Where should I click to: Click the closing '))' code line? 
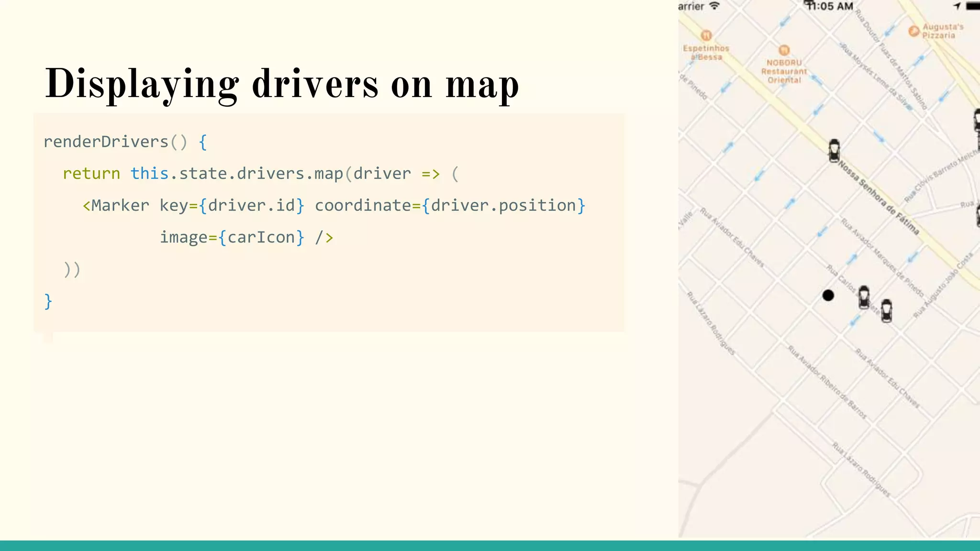pos(72,269)
